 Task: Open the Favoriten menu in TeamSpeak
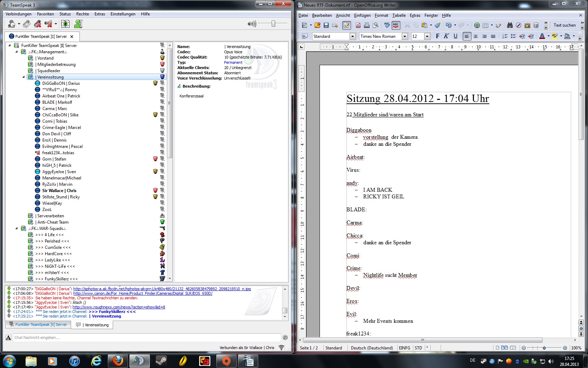[x=45, y=14]
